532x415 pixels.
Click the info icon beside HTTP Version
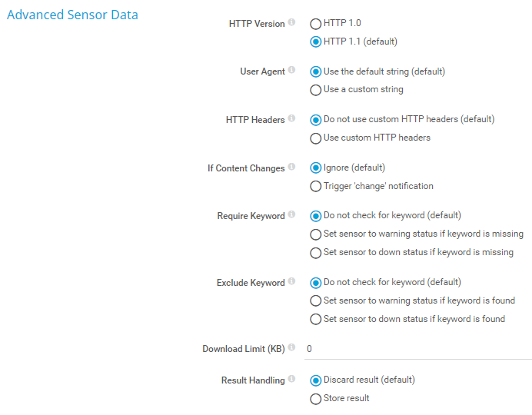click(291, 23)
